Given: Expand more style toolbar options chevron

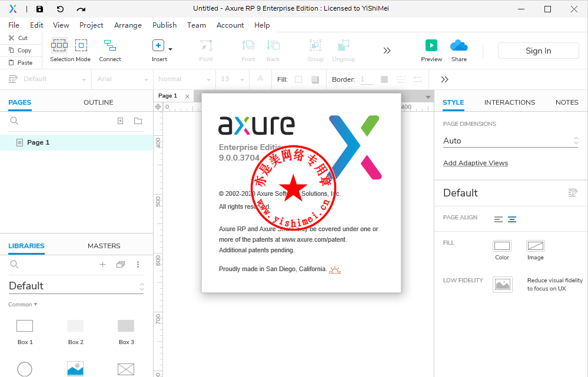Looking at the screenshot, I should tap(444, 79).
